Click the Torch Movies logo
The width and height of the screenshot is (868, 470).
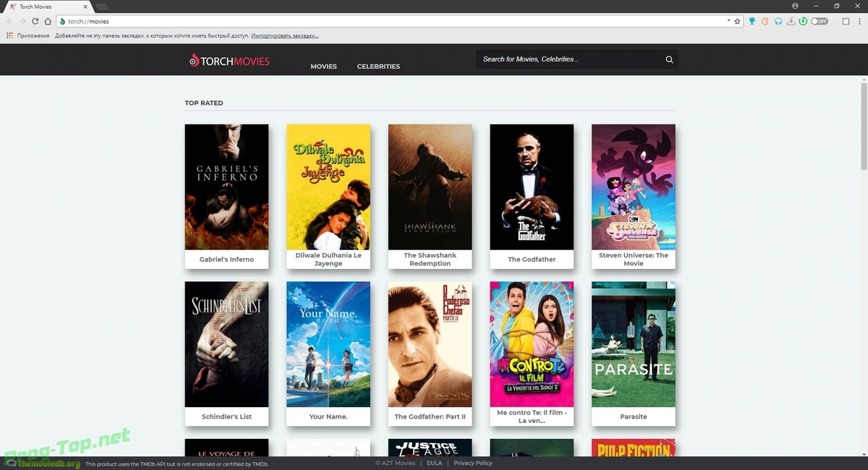point(229,61)
